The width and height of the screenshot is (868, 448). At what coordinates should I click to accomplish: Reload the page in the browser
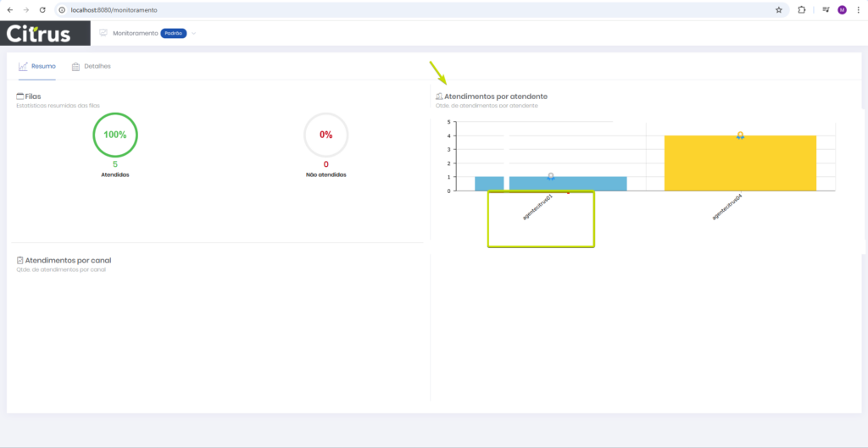tap(42, 9)
